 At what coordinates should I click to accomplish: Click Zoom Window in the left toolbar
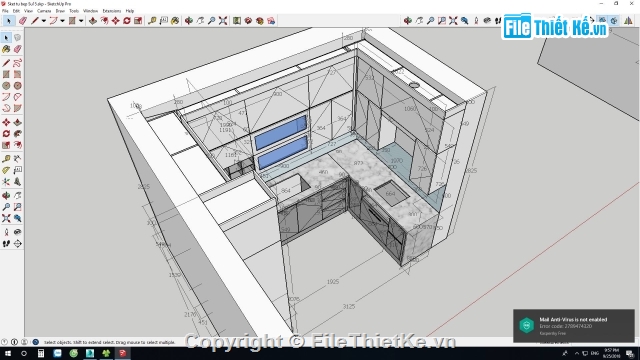[18, 207]
